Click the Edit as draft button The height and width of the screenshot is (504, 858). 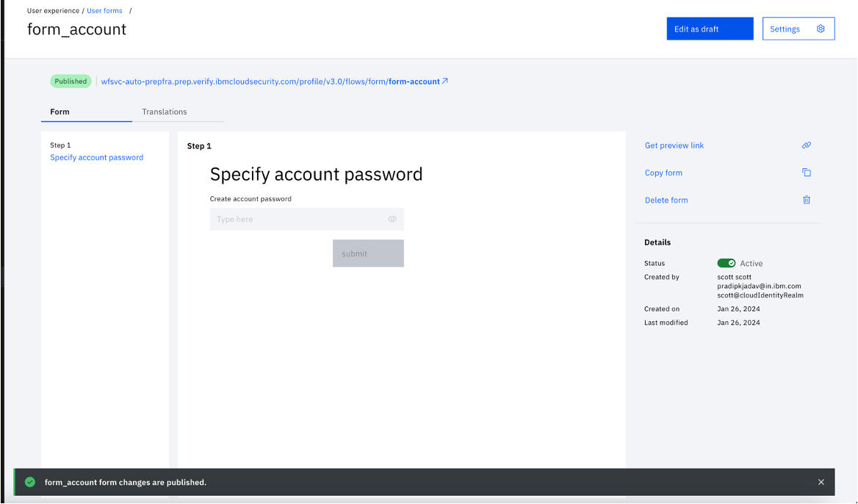(x=710, y=29)
